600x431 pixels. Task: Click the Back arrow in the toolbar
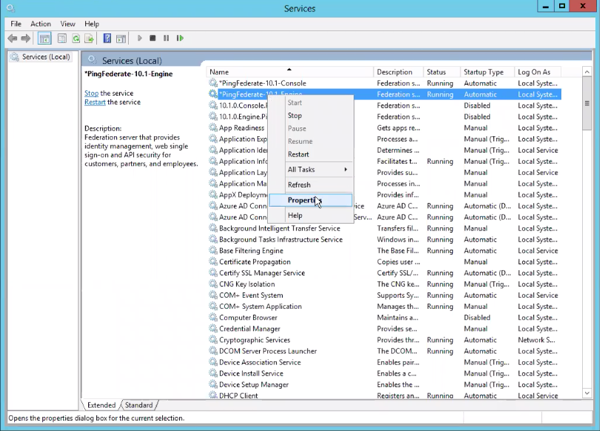[12, 38]
